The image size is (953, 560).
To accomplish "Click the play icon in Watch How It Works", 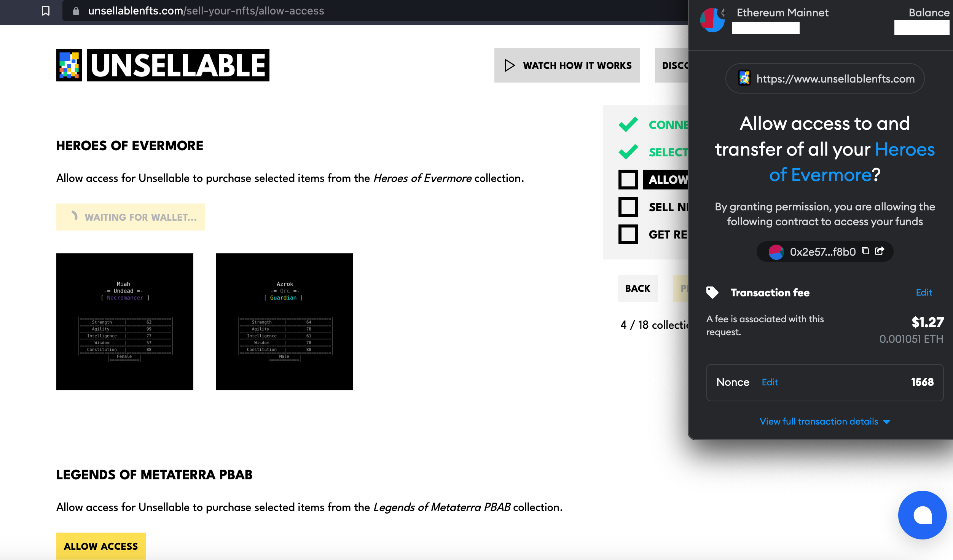I will click(510, 65).
